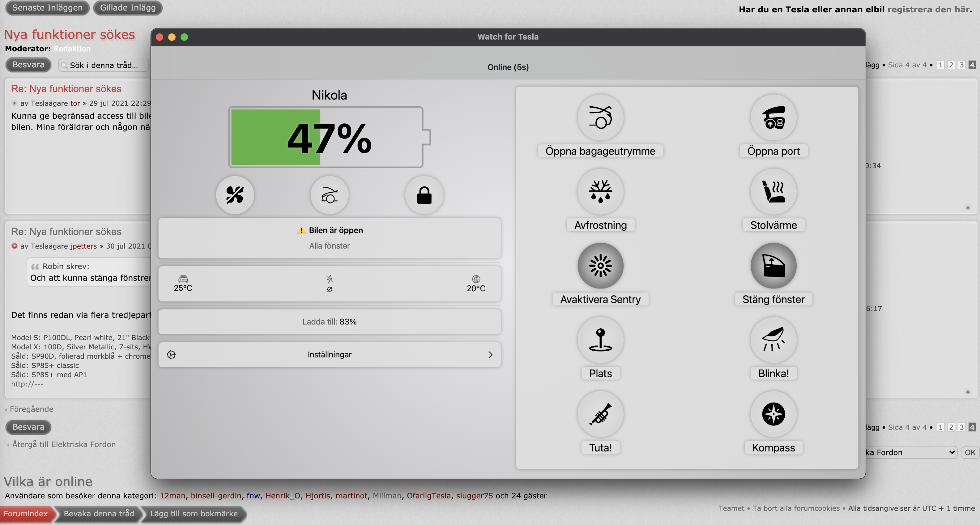Viewport: 980px width, 525px height.
Task: Open user jpetters profile link
Action: pos(83,246)
